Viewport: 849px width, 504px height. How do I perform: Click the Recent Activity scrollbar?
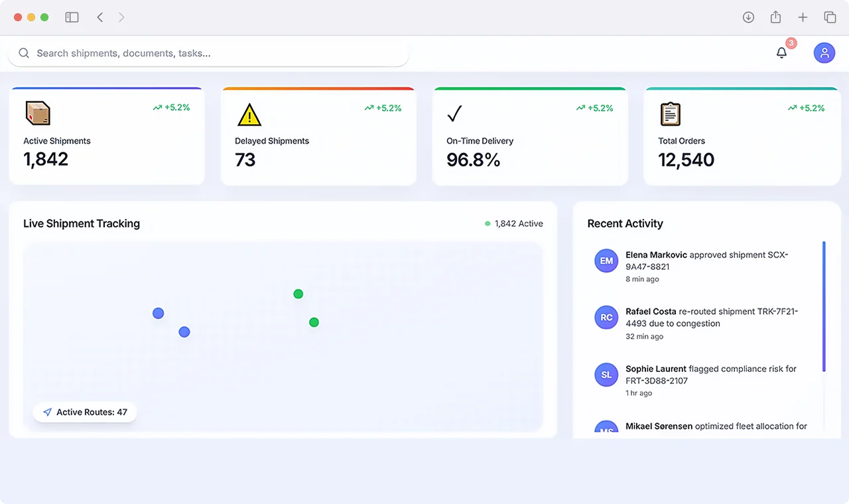[x=824, y=306]
